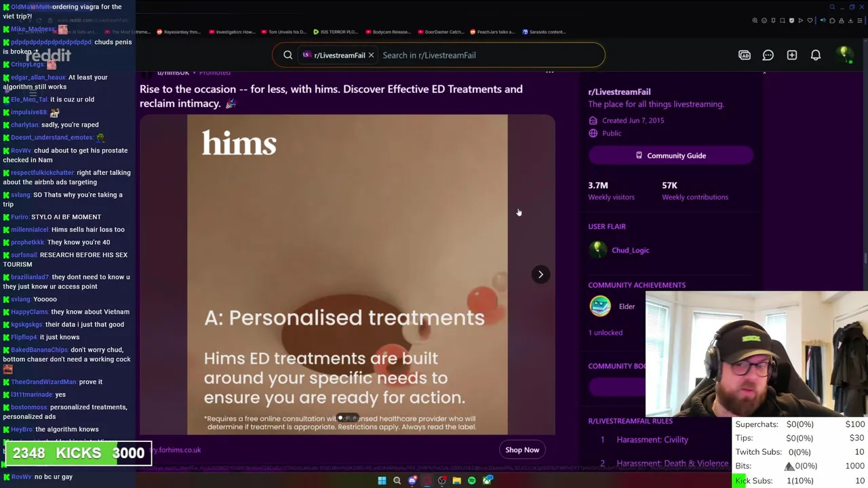Open File Explorer from the taskbar

(456, 481)
